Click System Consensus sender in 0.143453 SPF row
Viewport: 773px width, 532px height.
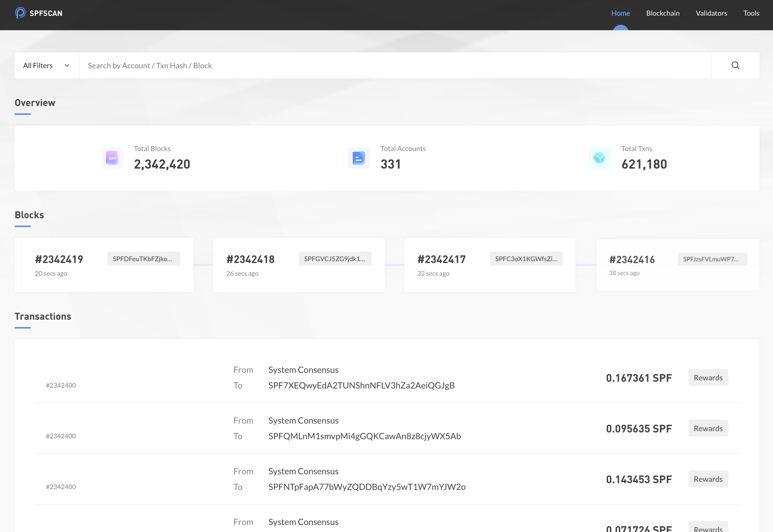[303, 471]
